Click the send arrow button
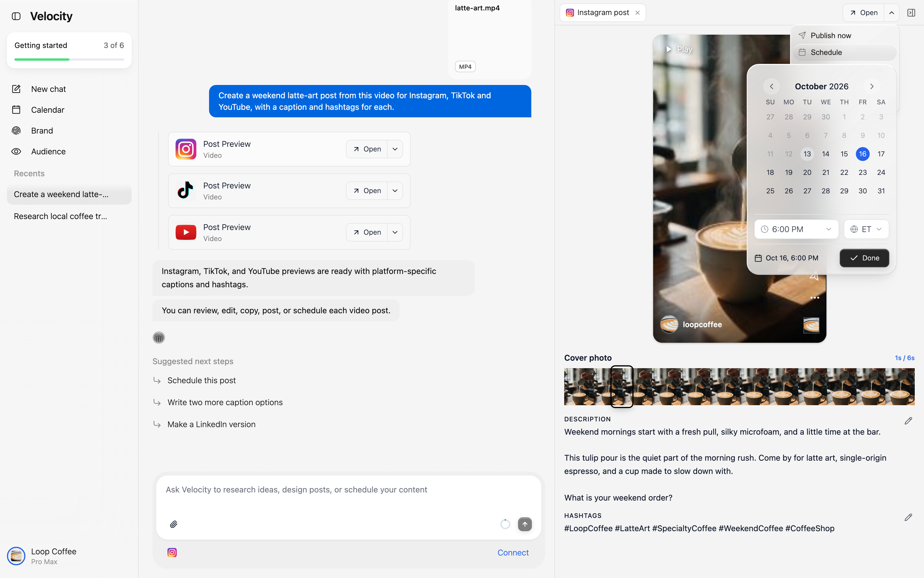This screenshot has height=578, width=924. 525,524
